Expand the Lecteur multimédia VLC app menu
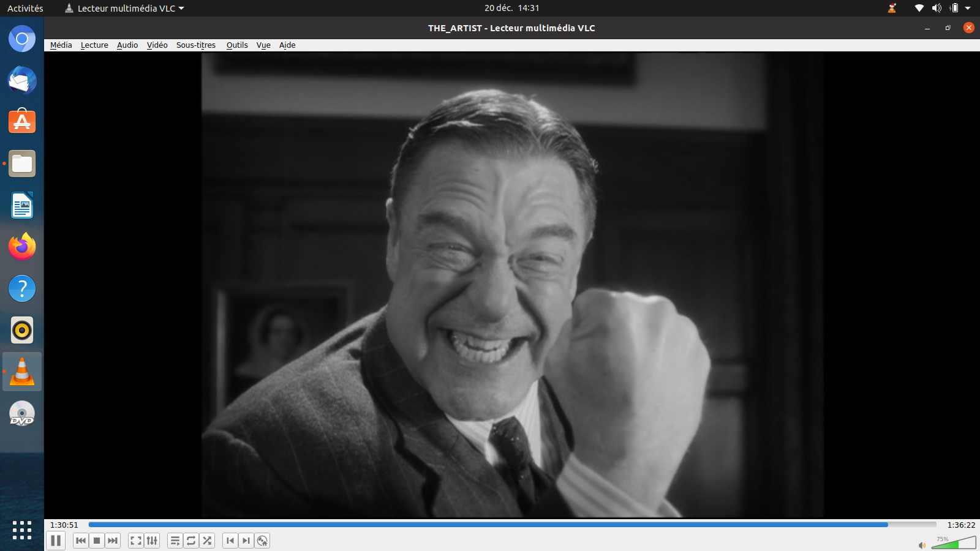Screen dimensions: 980x551 [x=126, y=9]
